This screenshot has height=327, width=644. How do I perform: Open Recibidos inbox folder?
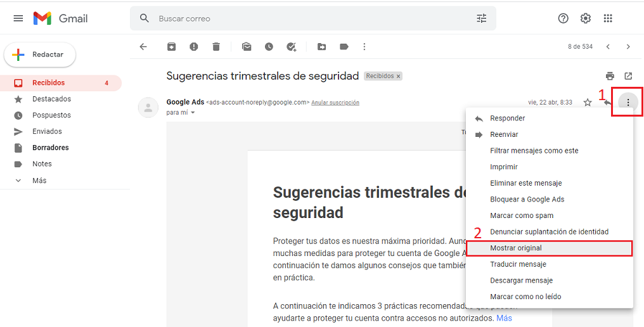[x=61, y=82]
